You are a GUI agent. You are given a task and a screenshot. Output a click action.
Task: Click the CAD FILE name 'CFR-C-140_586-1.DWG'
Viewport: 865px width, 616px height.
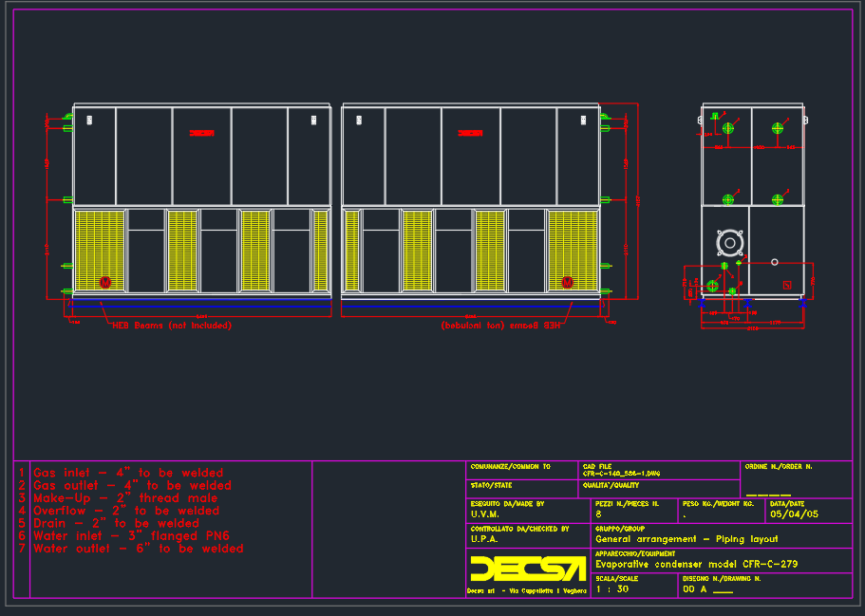pos(621,474)
